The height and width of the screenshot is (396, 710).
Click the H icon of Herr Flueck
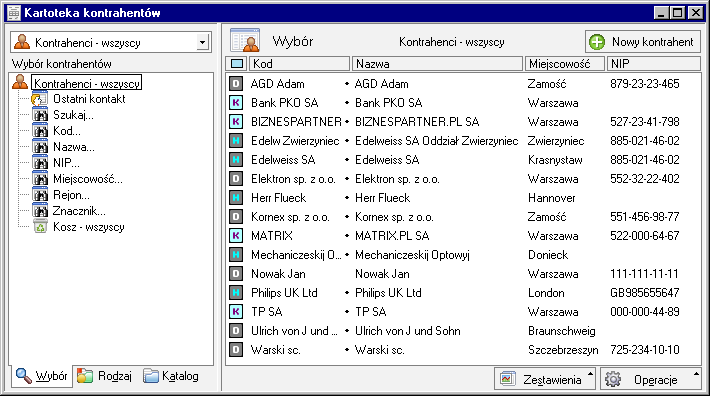click(x=235, y=198)
